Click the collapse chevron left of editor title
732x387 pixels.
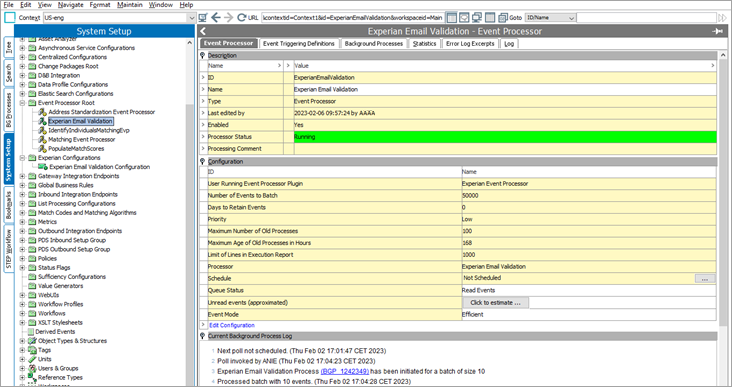pyautogui.click(x=203, y=31)
